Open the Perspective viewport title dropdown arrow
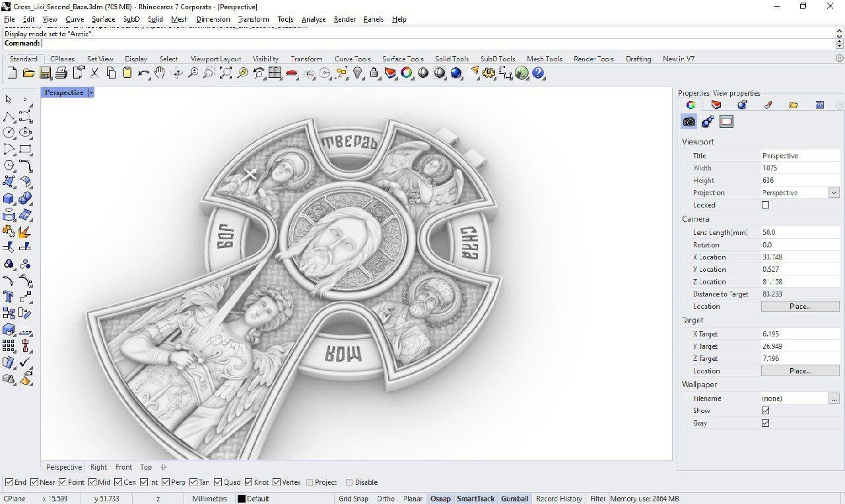 pos(91,92)
